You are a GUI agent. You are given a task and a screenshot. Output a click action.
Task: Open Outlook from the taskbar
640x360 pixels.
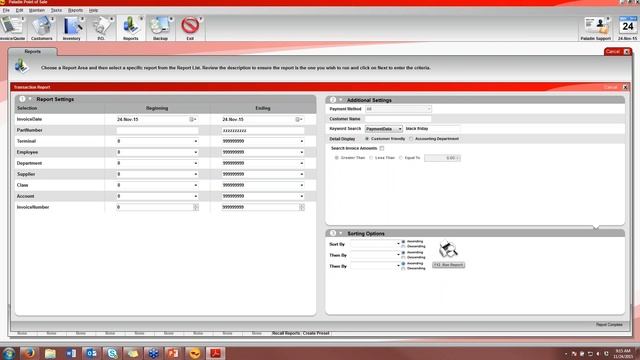91,353
